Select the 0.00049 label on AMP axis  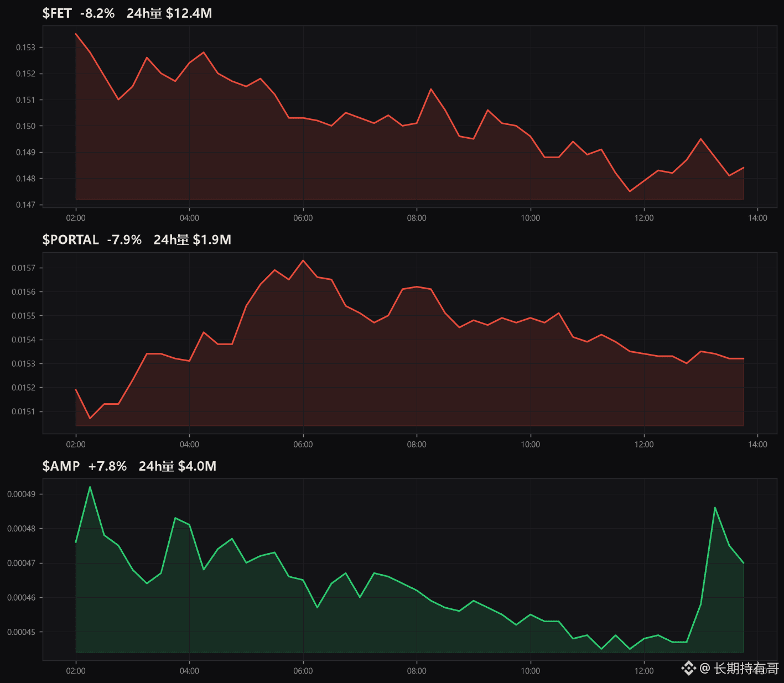pos(21,494)
